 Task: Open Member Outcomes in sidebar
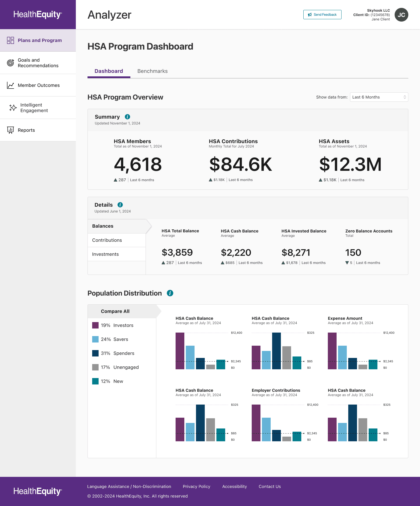pyautogui.click(x=38, y=85)
